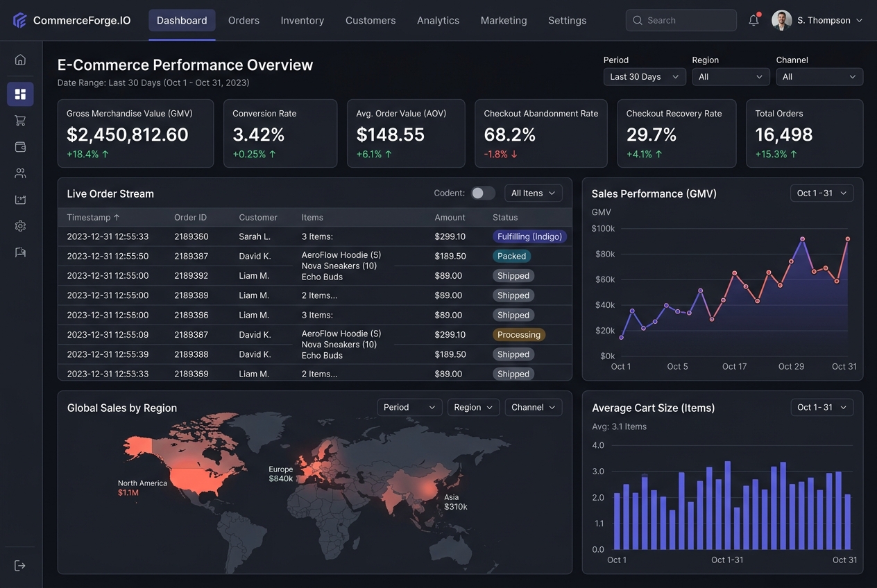Switch to the Settings tab
This screenshot has height=588, width=877.
(x=567, y=20)
